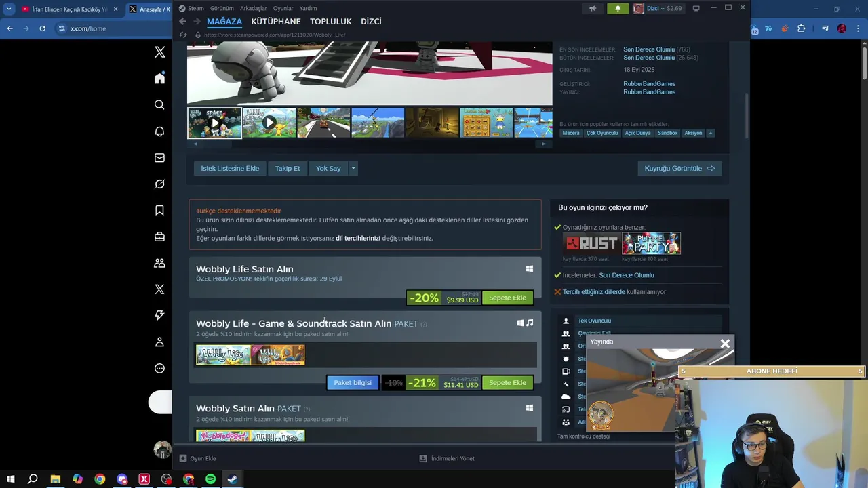Open the dil tercihlerinizi link

358,238
